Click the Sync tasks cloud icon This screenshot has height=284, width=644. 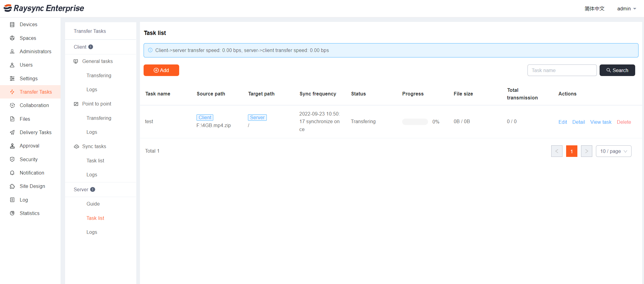click(x=76, y=147)
